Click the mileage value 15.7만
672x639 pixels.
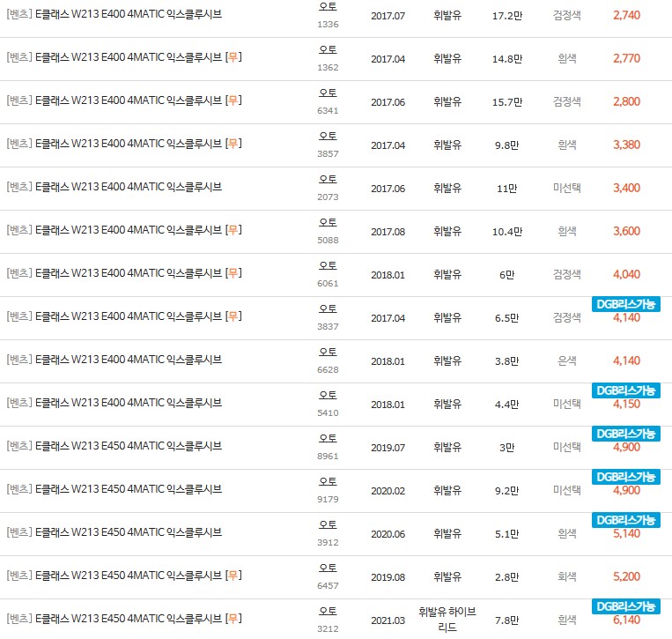[x=507, y=102]
